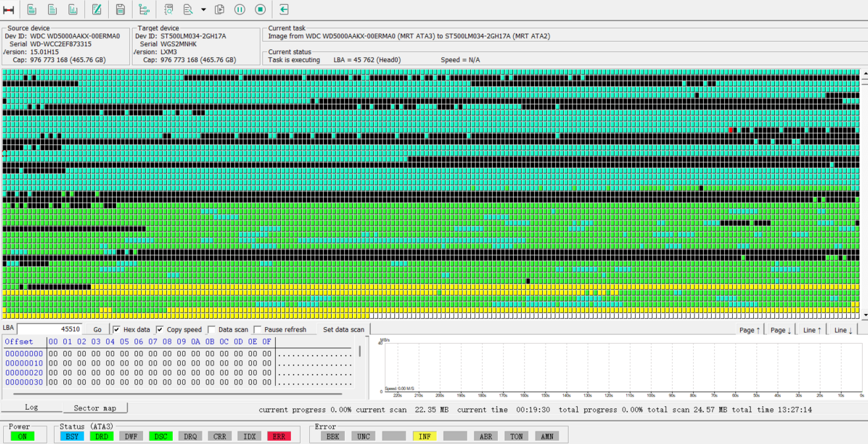Open the Sector map tab
This screenshot has width=868, height=444.
point(95,408)
